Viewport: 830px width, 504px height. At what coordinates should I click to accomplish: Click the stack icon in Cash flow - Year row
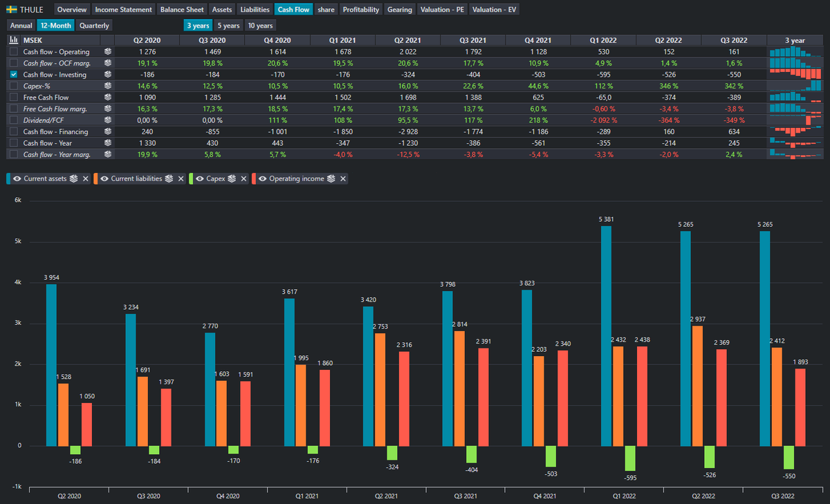click(x=108, y=142)
